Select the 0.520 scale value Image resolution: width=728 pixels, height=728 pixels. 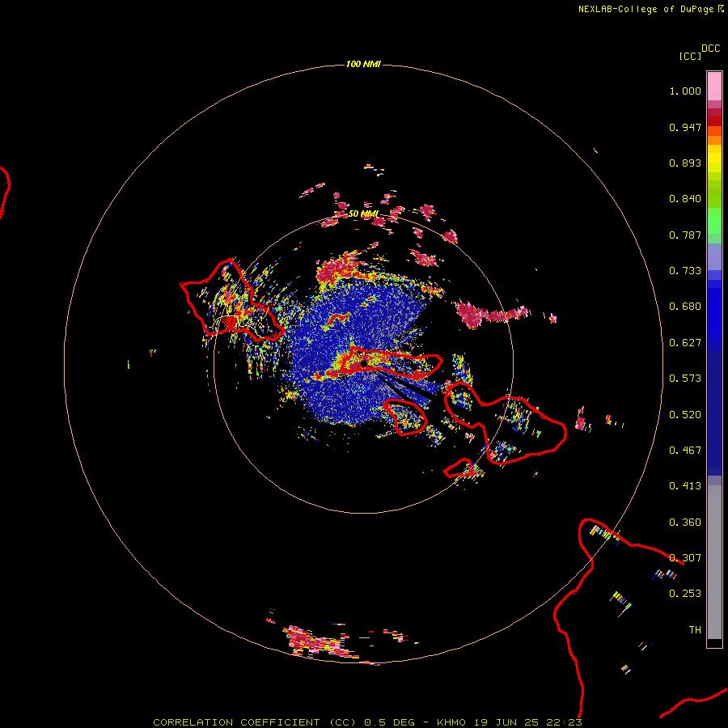pyautogui.click(x=685, y=415)
